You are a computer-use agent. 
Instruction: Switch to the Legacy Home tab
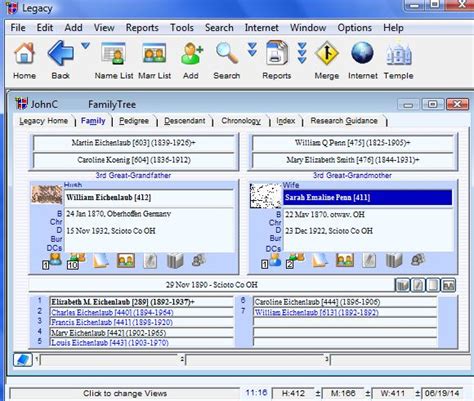click(x=43, y=121)
